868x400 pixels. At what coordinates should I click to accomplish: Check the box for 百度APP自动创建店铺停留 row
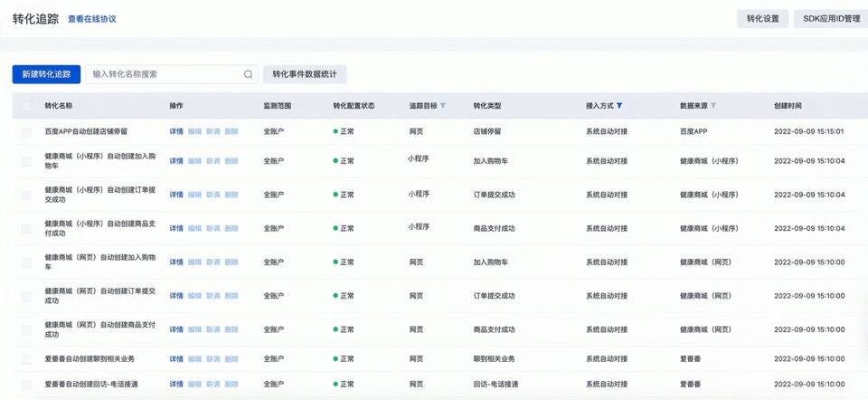[26, 131]
